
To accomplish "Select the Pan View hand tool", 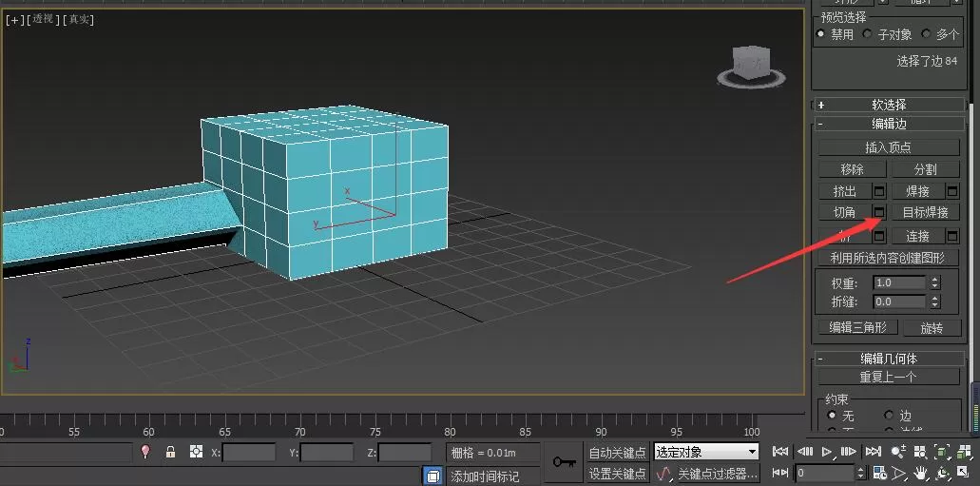I will coord(920,473).
